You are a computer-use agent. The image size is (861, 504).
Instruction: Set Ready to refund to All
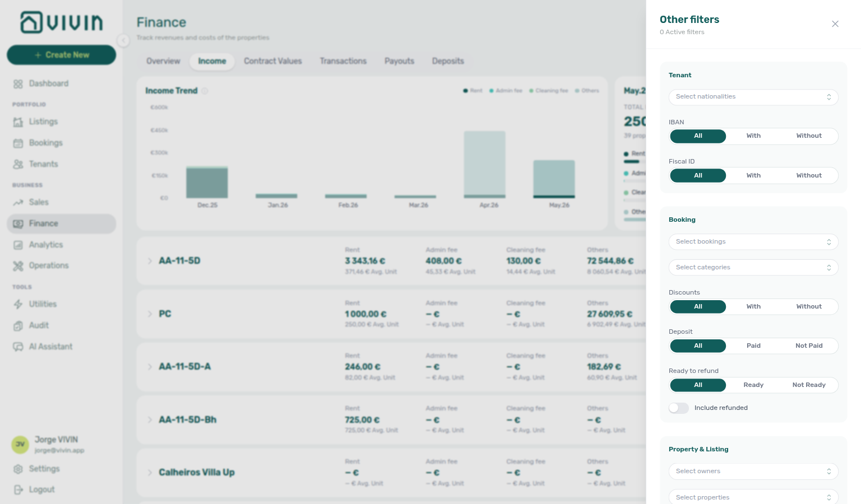click(698, 385)
